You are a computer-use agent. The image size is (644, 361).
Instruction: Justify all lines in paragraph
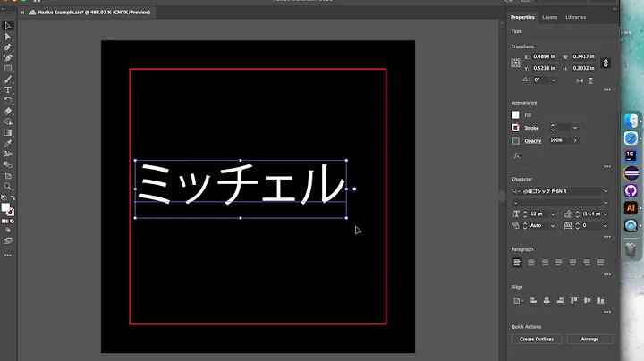coord(600,263)
